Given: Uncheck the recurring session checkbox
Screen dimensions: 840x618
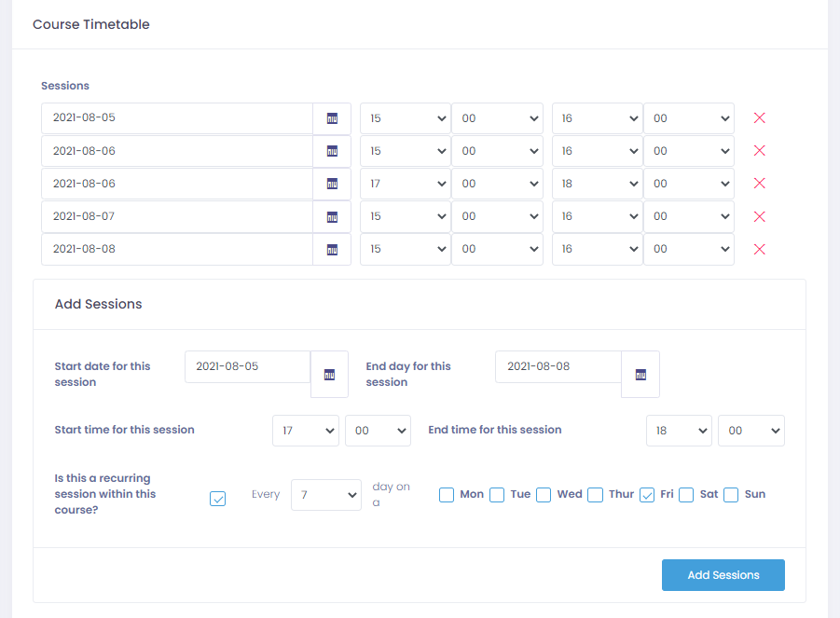Looking at the screenshot, I should 218,499.
